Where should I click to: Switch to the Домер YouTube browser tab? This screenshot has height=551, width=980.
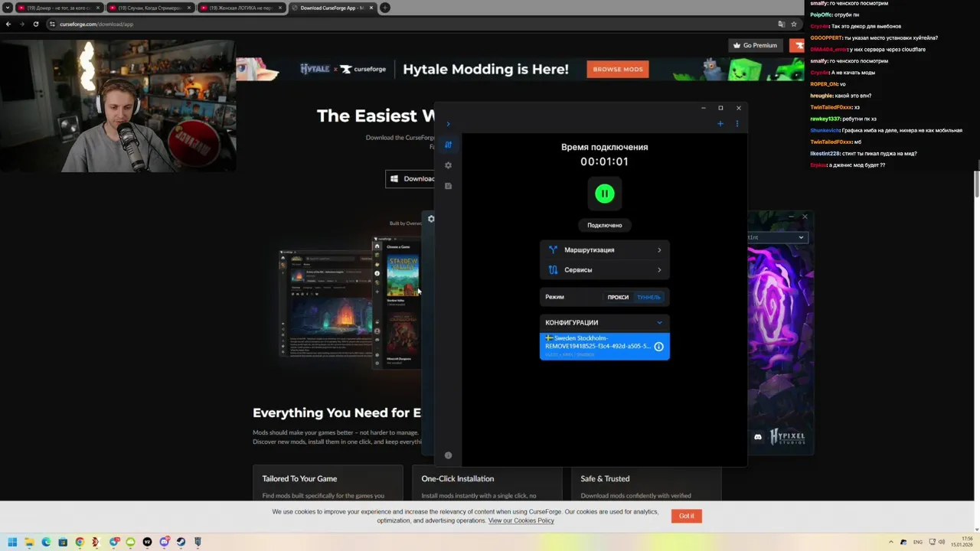point(58,8)
